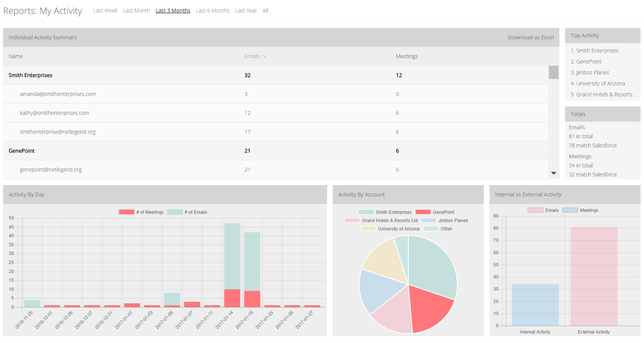Open Jimbos Planes in Top Activity
Image resolution: width=644 pixels, height=343 pixels.
click(593, 73)
